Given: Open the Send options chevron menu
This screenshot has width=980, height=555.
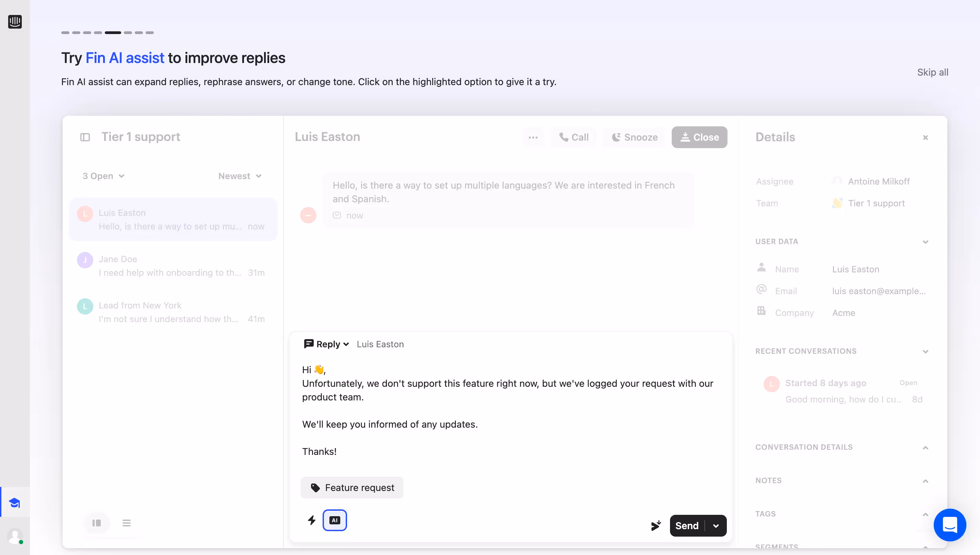Looking at the screenshot, I should coord(716,525).
